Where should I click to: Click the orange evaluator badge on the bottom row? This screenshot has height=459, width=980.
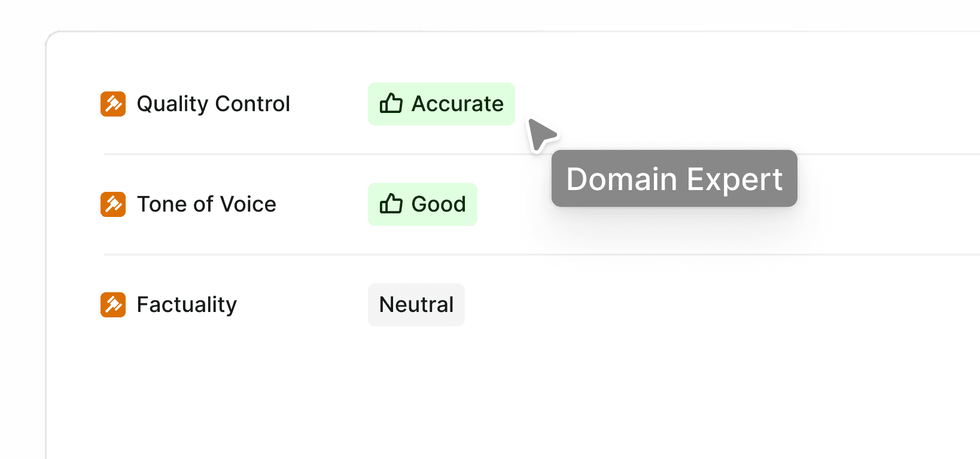click(x=113, y=305)
